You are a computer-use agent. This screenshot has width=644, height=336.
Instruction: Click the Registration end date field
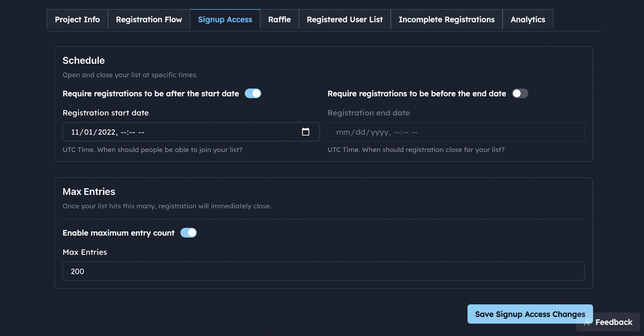[456, 132]
